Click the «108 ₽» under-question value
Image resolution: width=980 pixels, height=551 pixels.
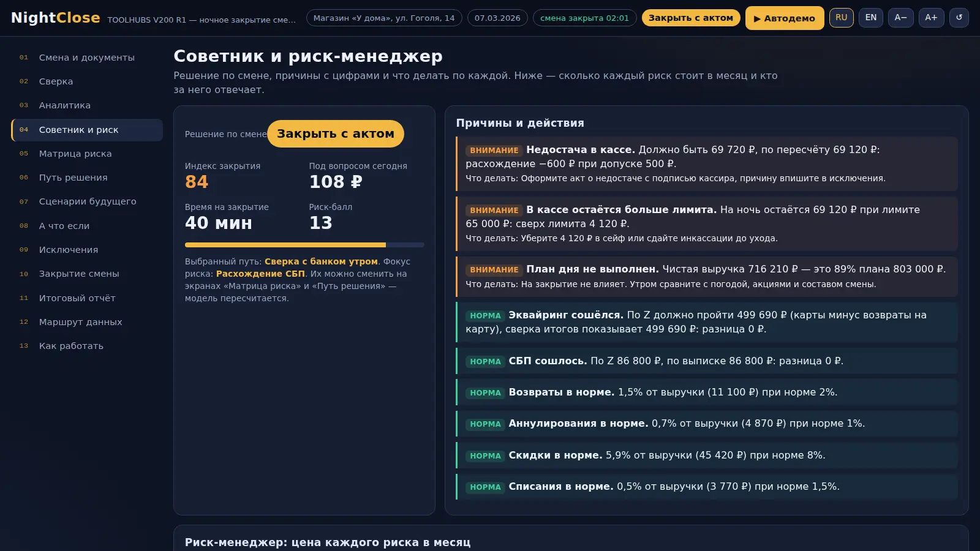336,182
